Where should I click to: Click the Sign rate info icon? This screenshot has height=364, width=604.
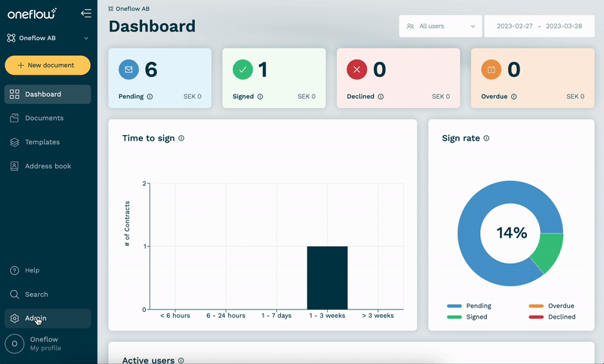tap(486, 138)
